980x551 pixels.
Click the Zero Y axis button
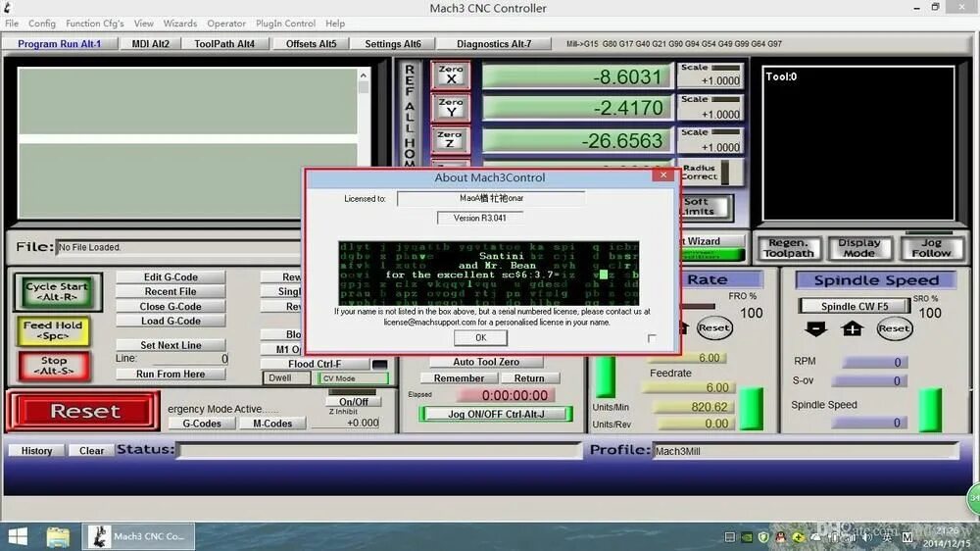pos(451,108)
